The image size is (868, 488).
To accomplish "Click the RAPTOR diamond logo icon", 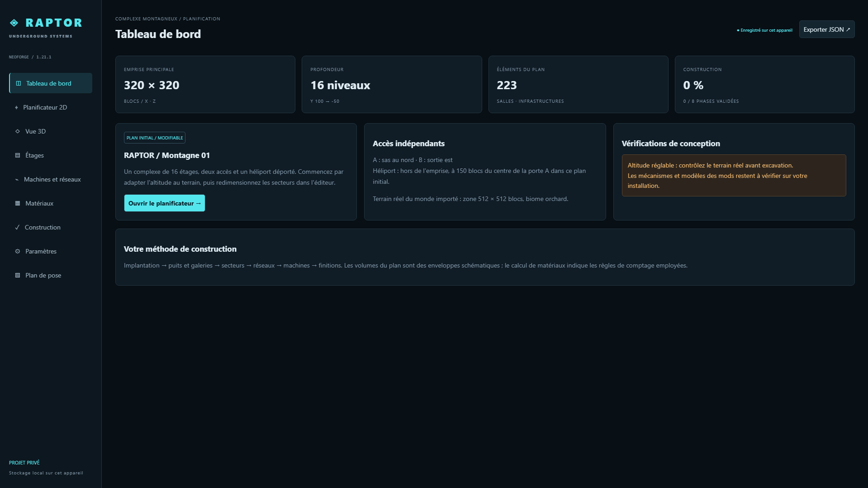I will (x=14, y=23).
